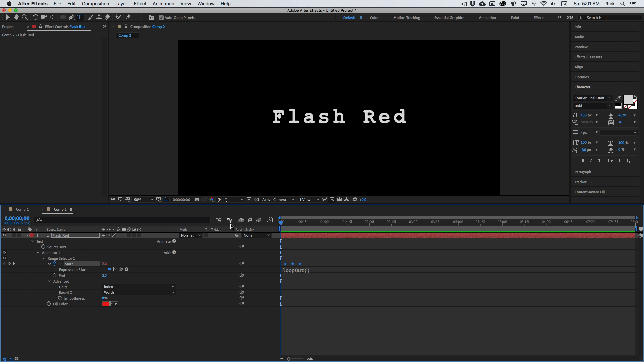Click the red Fill Color swatch
Viewport: 644px width, 362px height.
(x=105, y=304)
